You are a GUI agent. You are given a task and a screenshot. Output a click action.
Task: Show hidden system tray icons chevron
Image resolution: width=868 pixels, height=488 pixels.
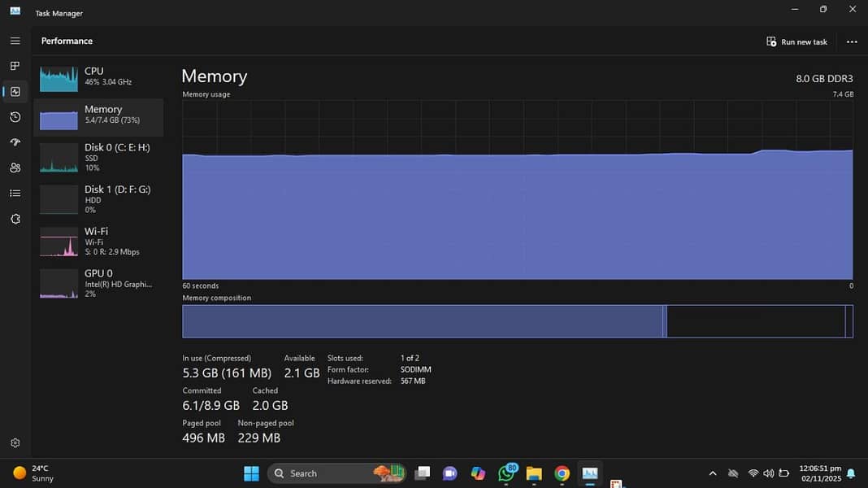[x=713, y=473]
